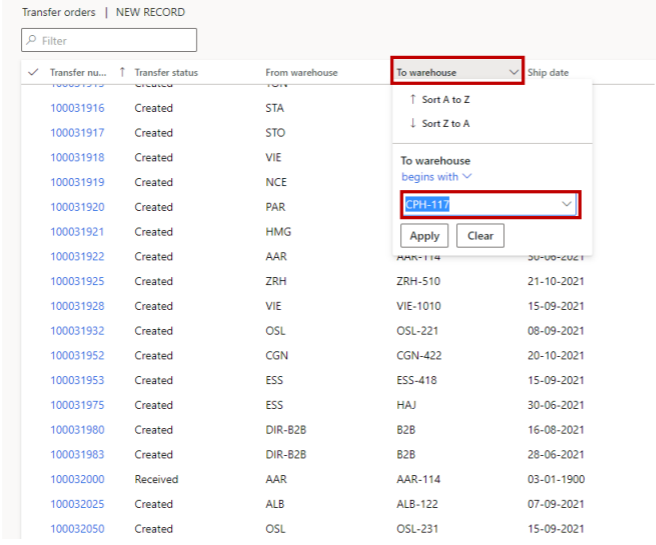The height and width of the screenshot is (545, 656).
Task: Choose Sort A to Z option
Action: (439, 100)
